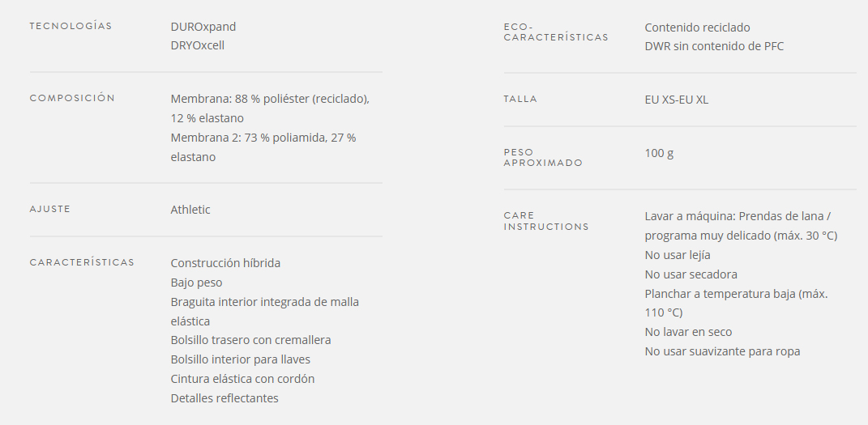
Task: Select the TECNOLOGÍAS label
Action: pyautogui.click(x=71, y=26)
